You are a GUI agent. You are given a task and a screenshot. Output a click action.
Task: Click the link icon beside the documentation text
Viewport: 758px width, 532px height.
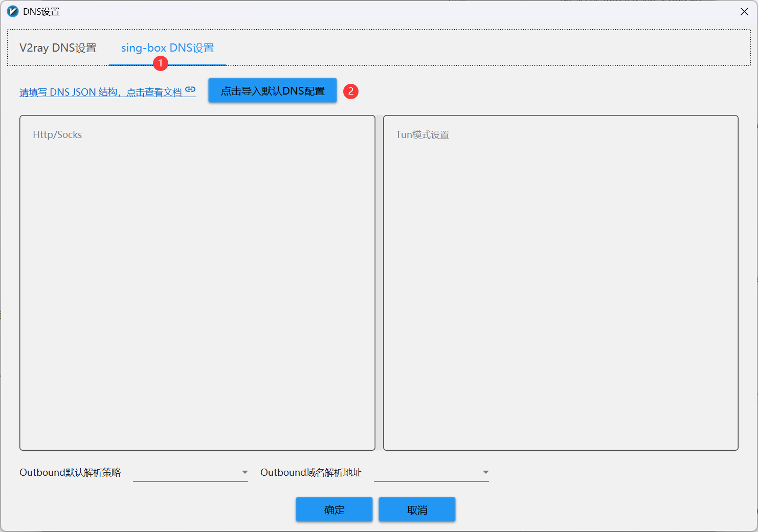point(190,89)
